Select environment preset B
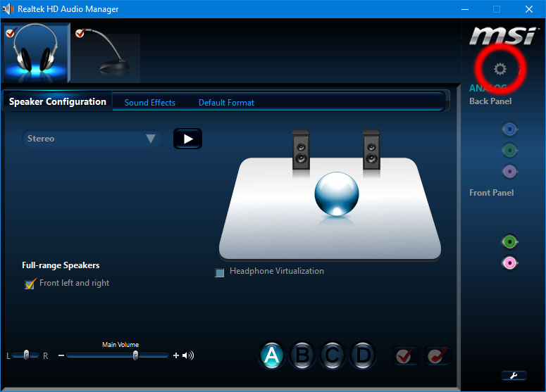 point(302,355)
